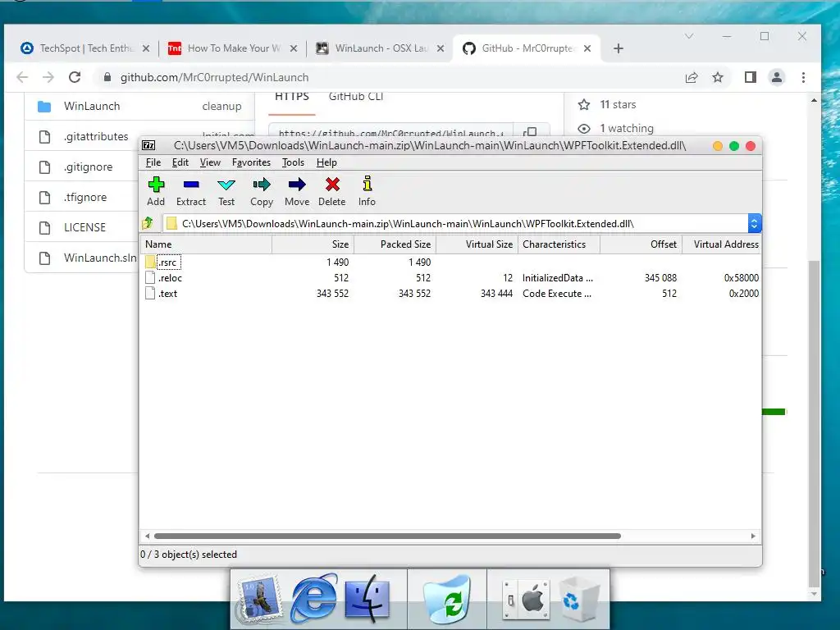
Task: Click the Move toolbar icon
Action: click(x=297, y=191)
